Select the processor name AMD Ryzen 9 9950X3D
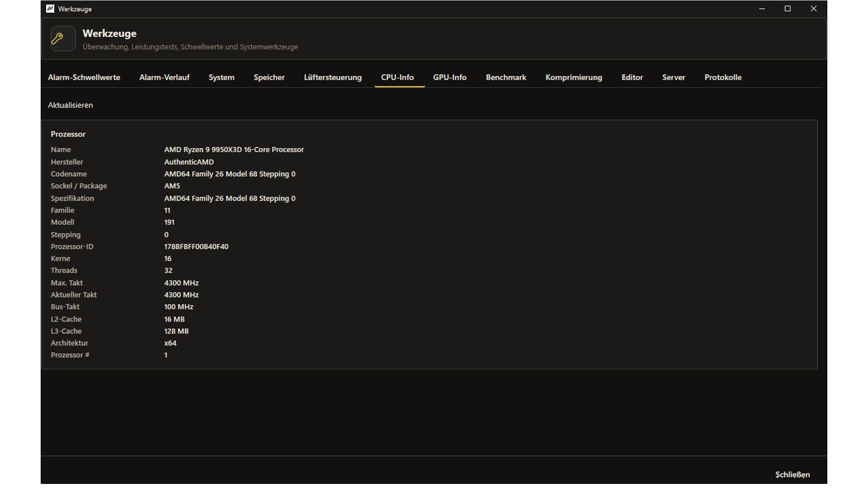 tap(234, 150)
